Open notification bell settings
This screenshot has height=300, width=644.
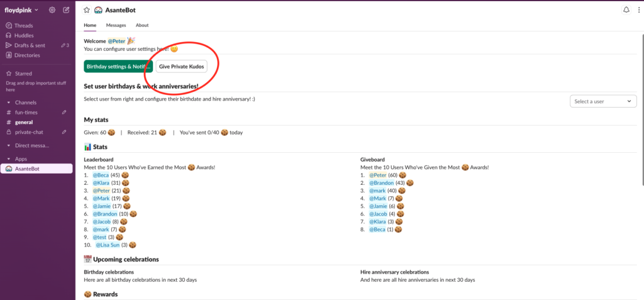[626, 10]
